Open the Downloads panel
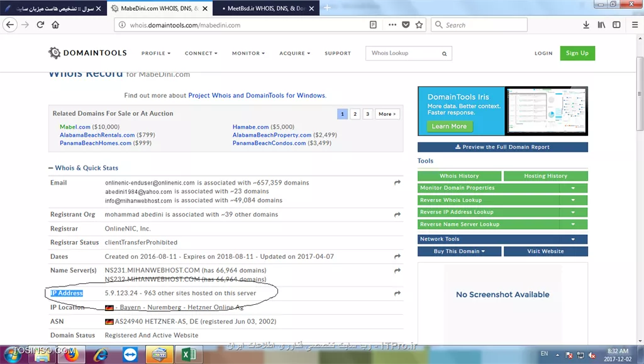The image size is (644, 364). (x=586, y=25)
